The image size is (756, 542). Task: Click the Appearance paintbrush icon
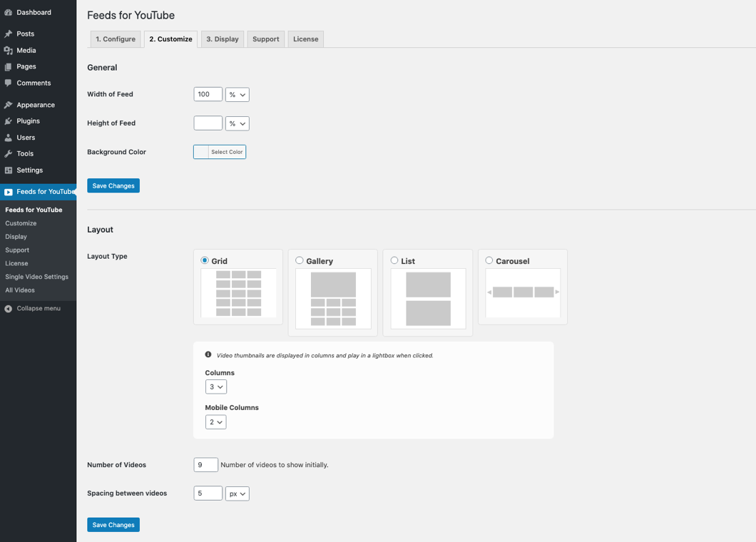9,105
